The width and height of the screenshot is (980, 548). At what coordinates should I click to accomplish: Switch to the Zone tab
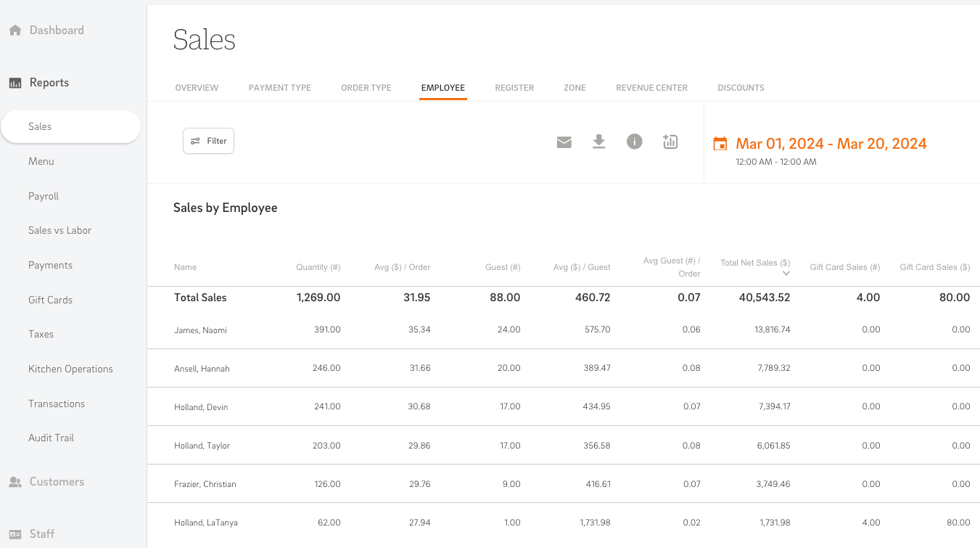(x=575, y=88)
